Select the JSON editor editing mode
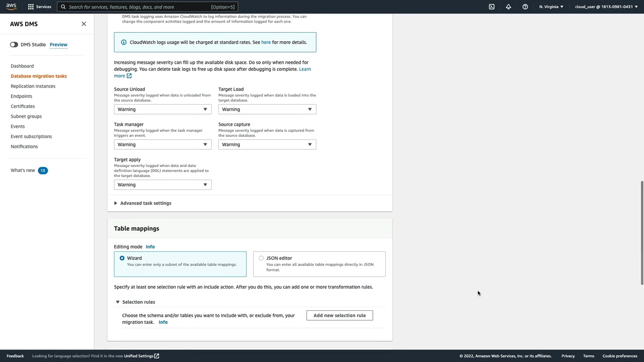This screenshot has height=362, width=644. (x=319, y=264)
